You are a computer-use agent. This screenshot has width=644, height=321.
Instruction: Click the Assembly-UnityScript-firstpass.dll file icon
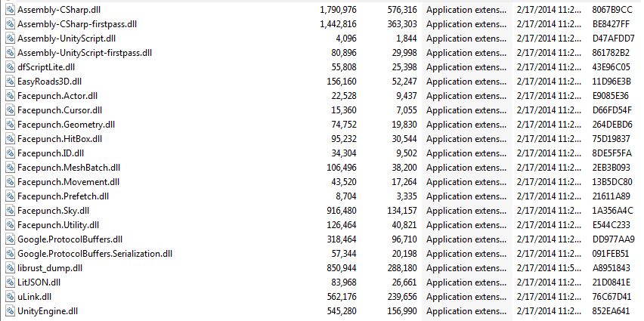click(10, 53)
